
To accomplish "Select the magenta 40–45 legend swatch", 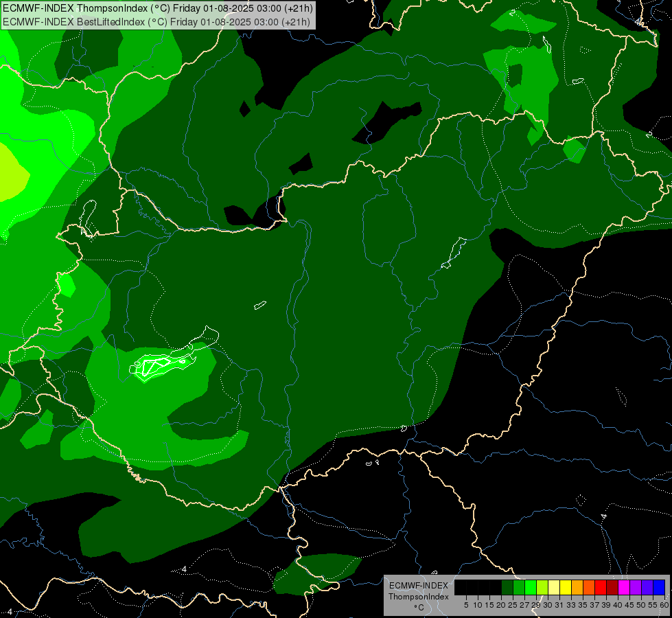I will click(x=624, y=587).
